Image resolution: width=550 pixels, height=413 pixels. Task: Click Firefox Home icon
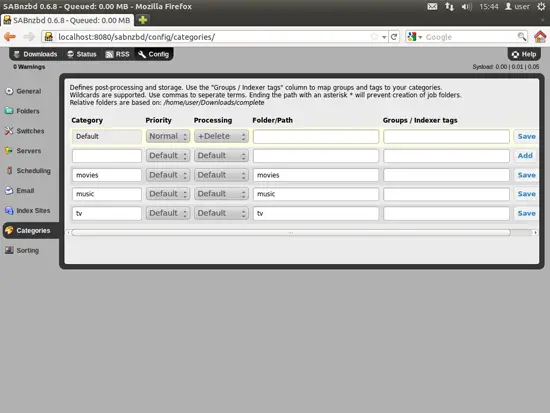[540, 36]
